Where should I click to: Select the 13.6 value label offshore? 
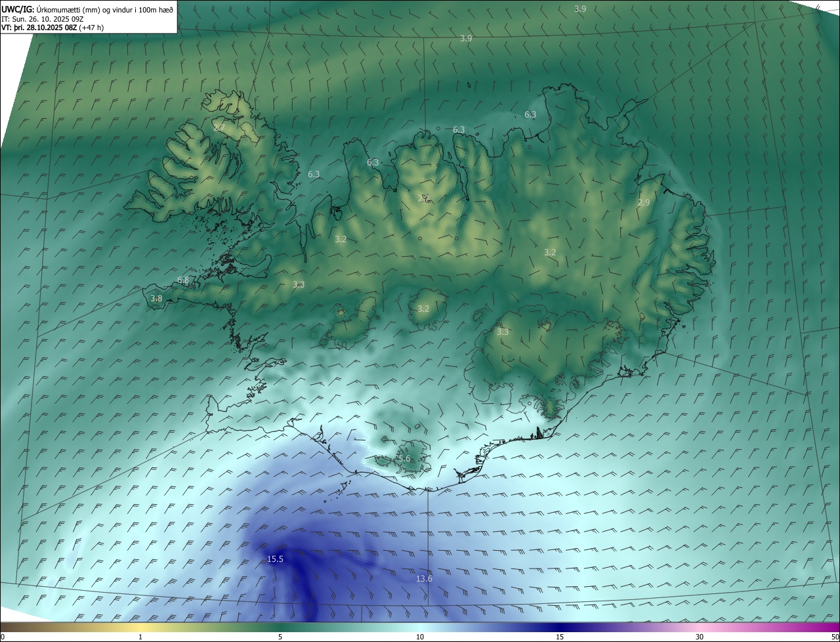424,579
